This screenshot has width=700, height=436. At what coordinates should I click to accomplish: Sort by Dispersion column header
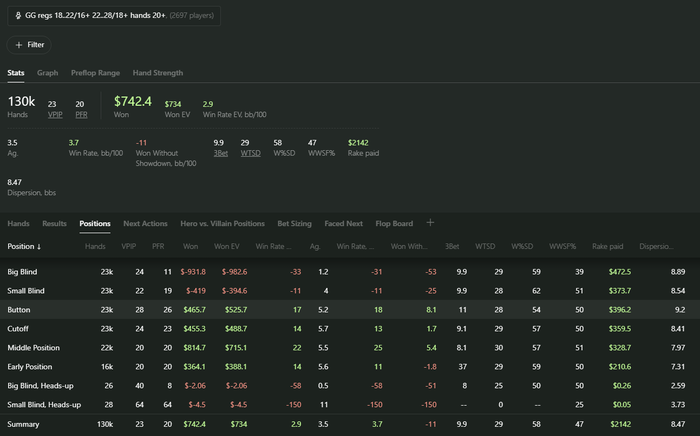click(x=656, y=246)
